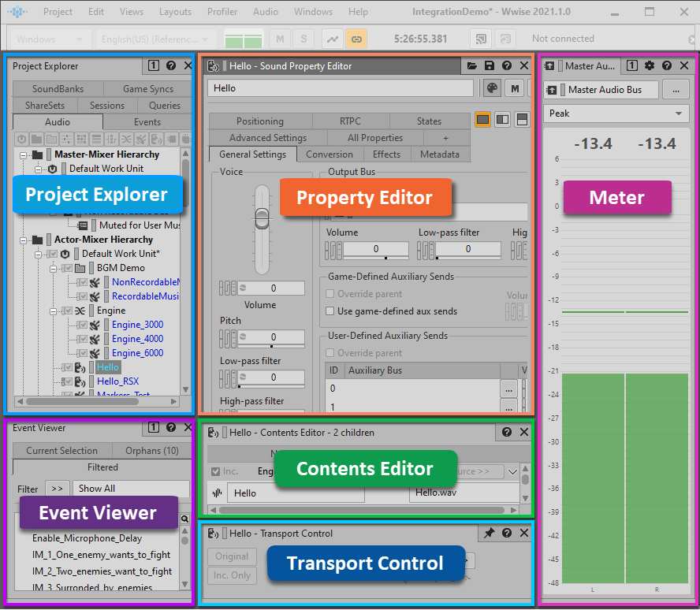700x610 pixels.
Task: Click the color palette icon beside Hello name
Action: click(491, 88)
